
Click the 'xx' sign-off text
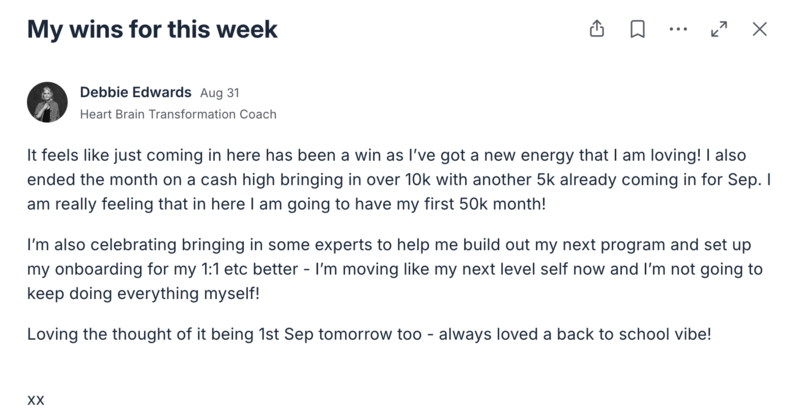click(36, 398)
